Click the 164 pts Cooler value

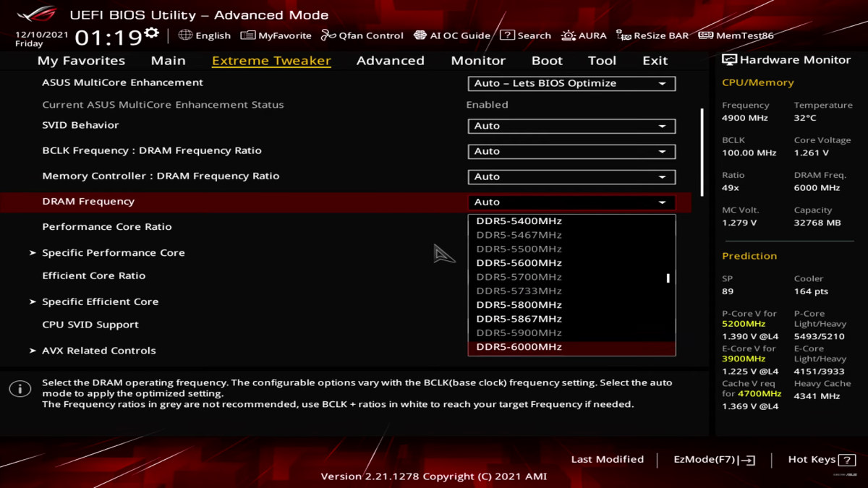[x=811, y=291]
